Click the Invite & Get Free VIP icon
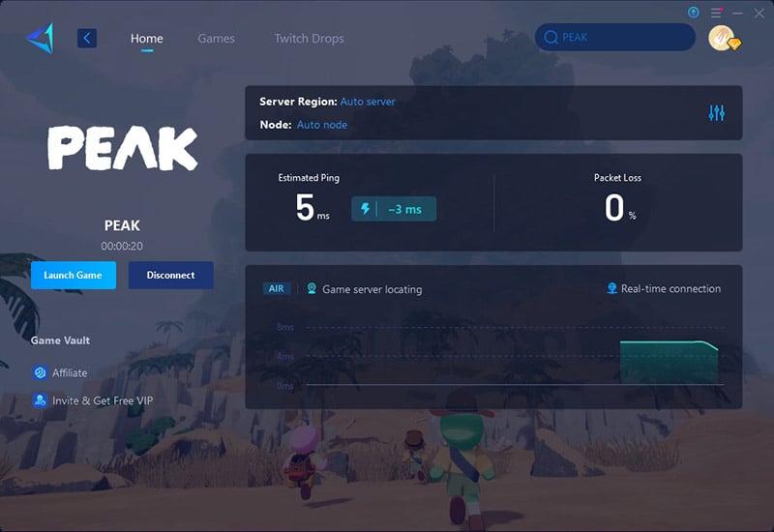The width and height of the screenshot is (774, 532). 40,400
